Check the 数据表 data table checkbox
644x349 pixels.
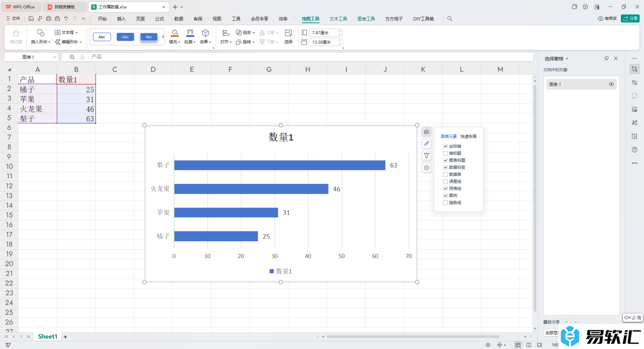pyautogui.click(x=445, y=174)
